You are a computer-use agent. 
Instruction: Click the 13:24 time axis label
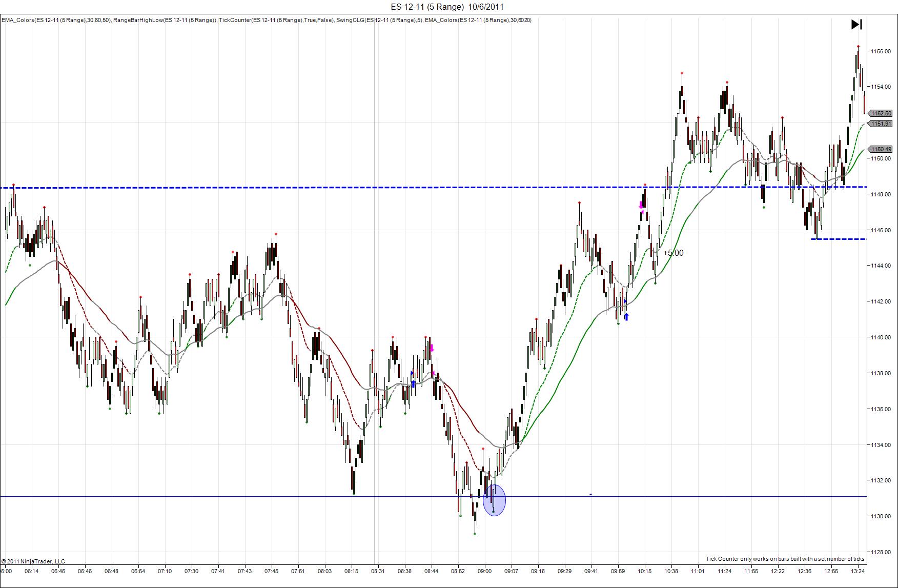(858, 571)
